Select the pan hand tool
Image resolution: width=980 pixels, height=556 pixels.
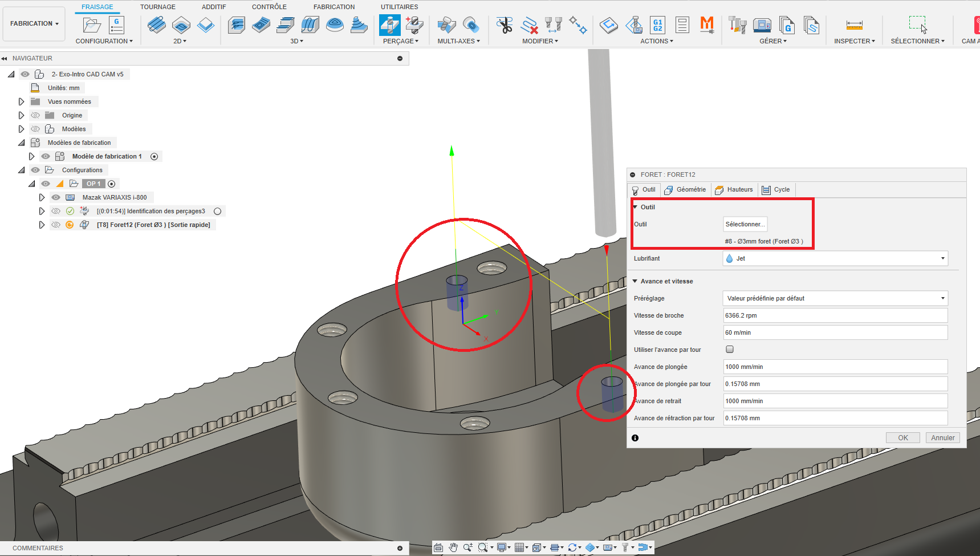point(453,547)
